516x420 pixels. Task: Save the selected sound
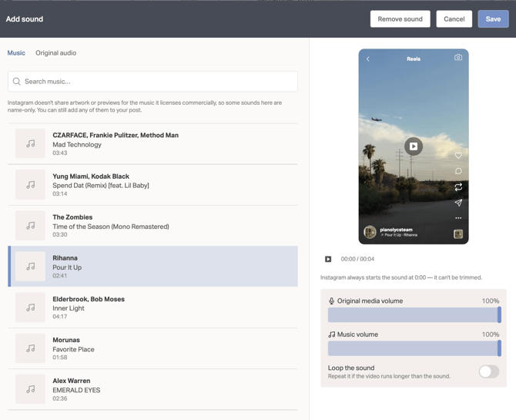click(x=493, y=19)
